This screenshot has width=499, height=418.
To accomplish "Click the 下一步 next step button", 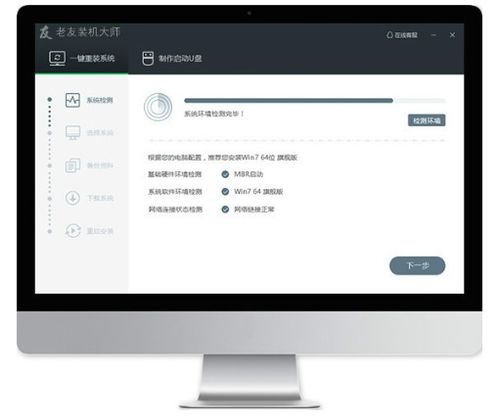I will coord(417,266).
